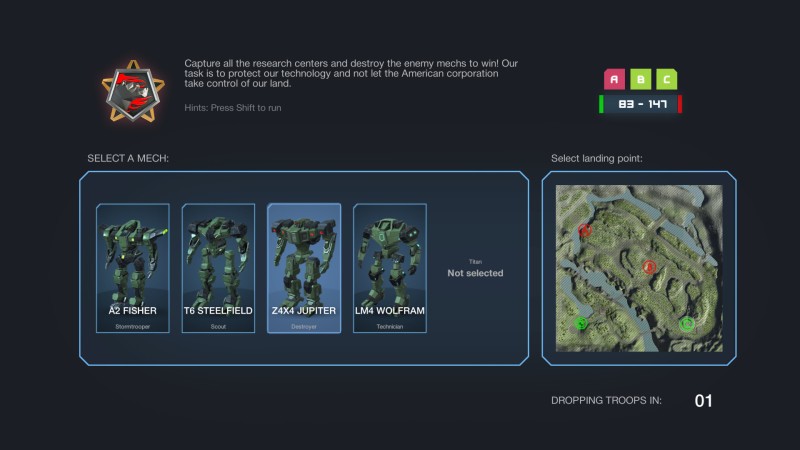Click the 'Select landing point:' heading
The image size is (800, 450).
(x=597, y=159)
